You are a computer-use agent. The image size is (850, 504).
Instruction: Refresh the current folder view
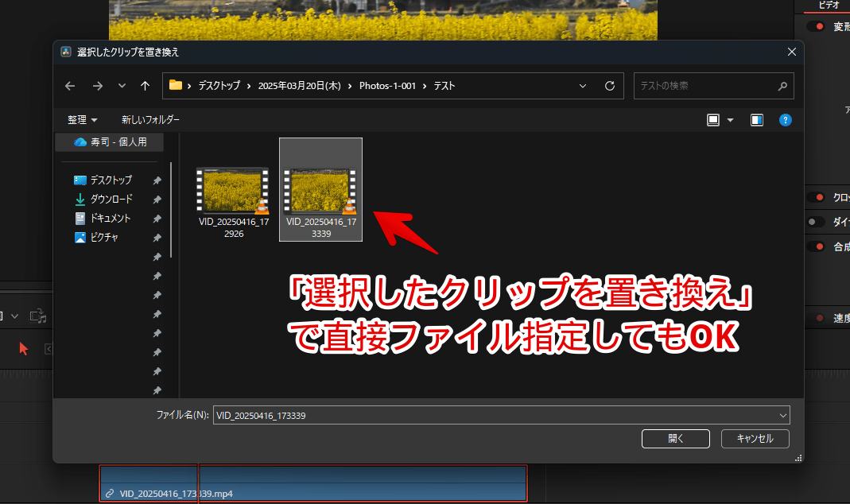[x=610, y=86]
